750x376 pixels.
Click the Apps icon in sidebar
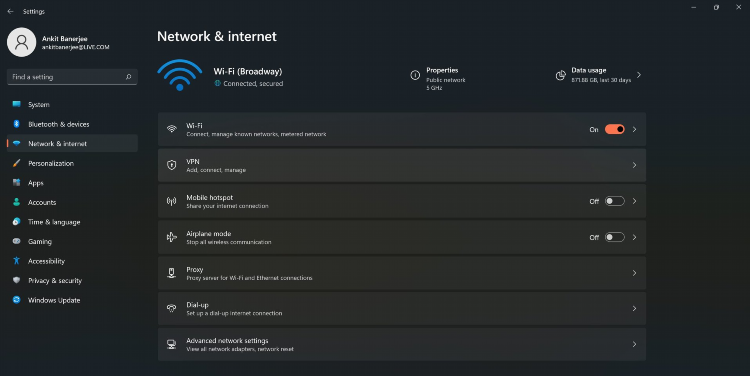[17, 183]
